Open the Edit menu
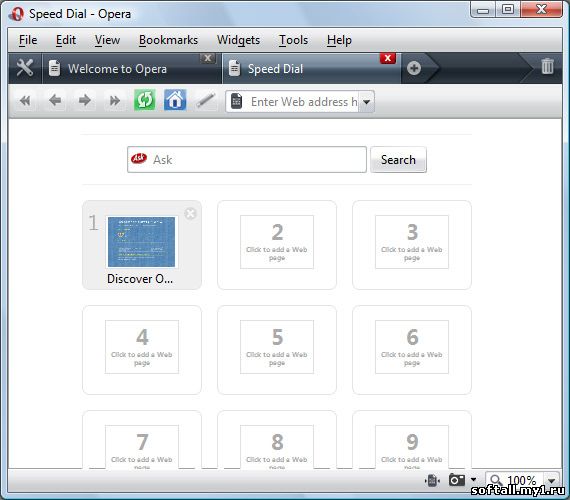This screenshot has width=570, height=500. click(x=66, y=40)
